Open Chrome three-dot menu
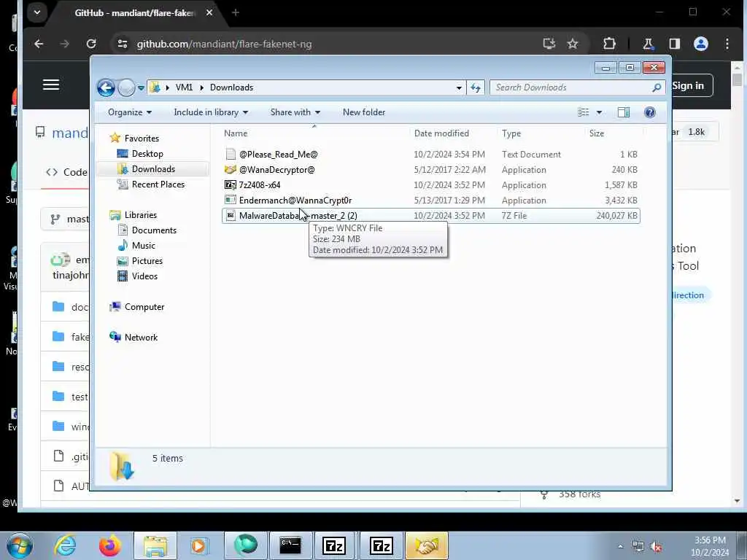Image resolution: width=747 pixels, height=560 pixels. (x=727, y=44)
